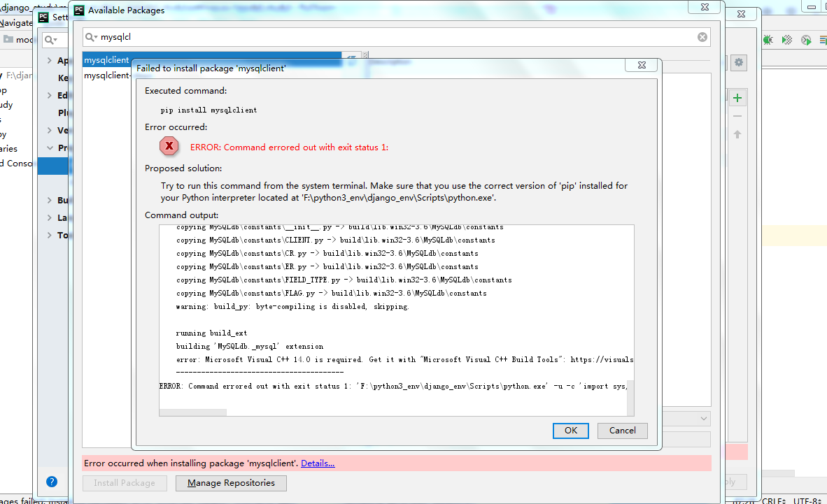
Task: Close the Settings window
Action: coord(741,14)
